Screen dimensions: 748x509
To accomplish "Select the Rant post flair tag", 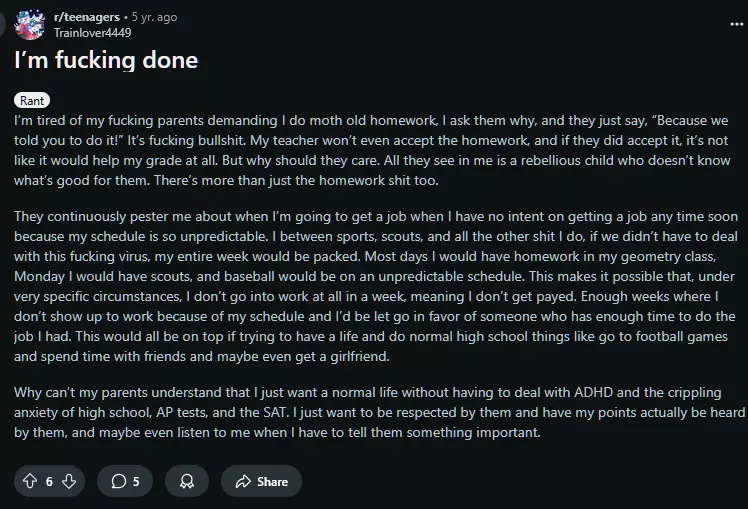I will pos(32,100).
